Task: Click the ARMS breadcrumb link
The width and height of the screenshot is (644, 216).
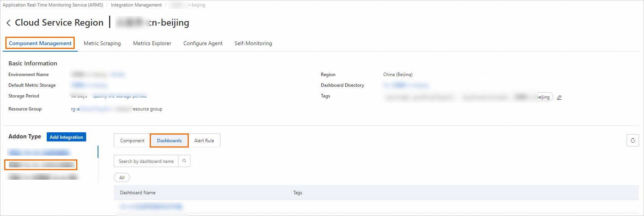Action: pyautogui.click(x=53, y=5)
